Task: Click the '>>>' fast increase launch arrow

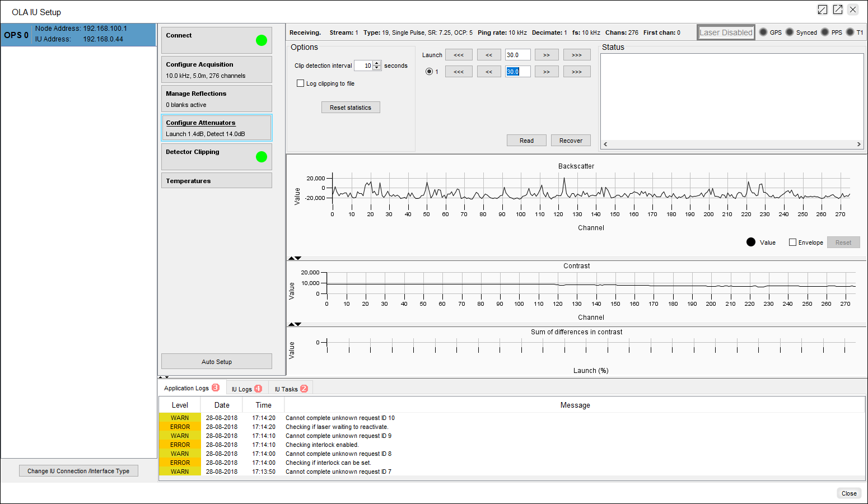Action: pyautogui.click(x=577, y=54)
